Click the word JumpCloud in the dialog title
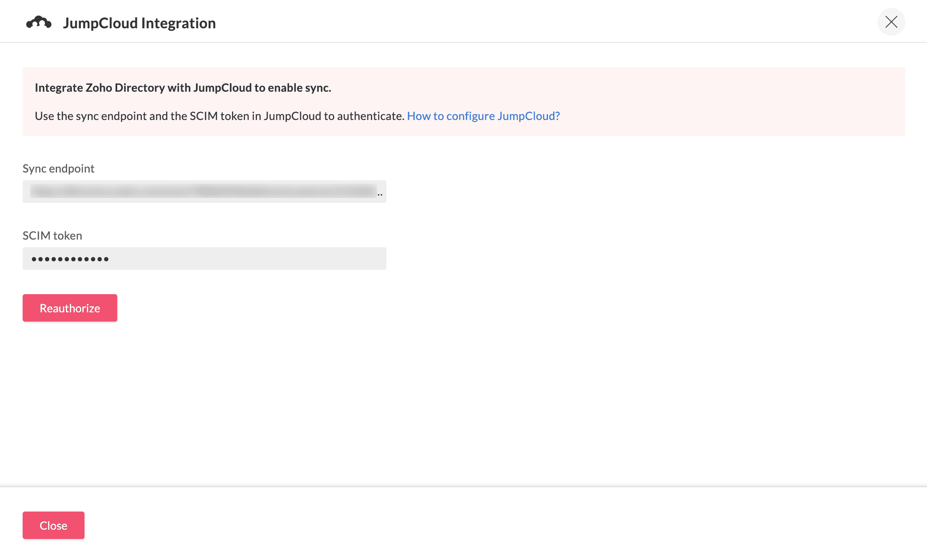 point(100,23)
